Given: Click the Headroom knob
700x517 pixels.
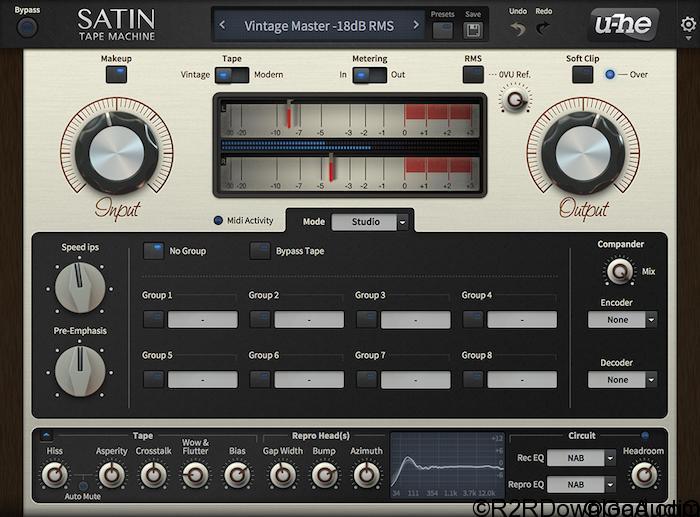Looking at the screenshot, I should 644,475.
